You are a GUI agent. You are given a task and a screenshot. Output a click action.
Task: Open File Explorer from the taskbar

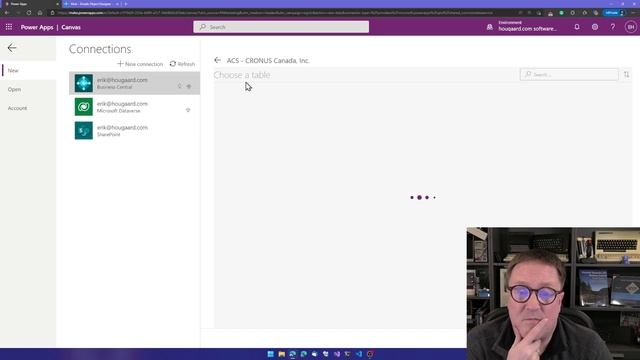[x=282, y=354]
